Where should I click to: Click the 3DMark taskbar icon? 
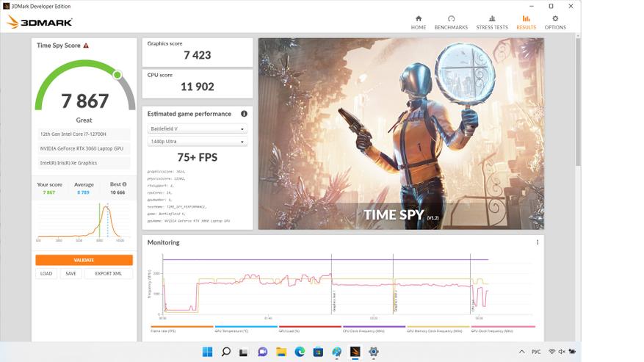click(x=355, y=352)
